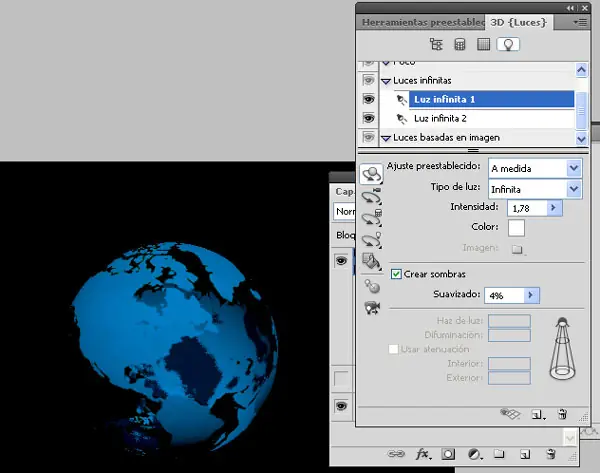600x473 pixels.
Task: Toggle lower layer eye in Layers panel
Action: [341, 406]
